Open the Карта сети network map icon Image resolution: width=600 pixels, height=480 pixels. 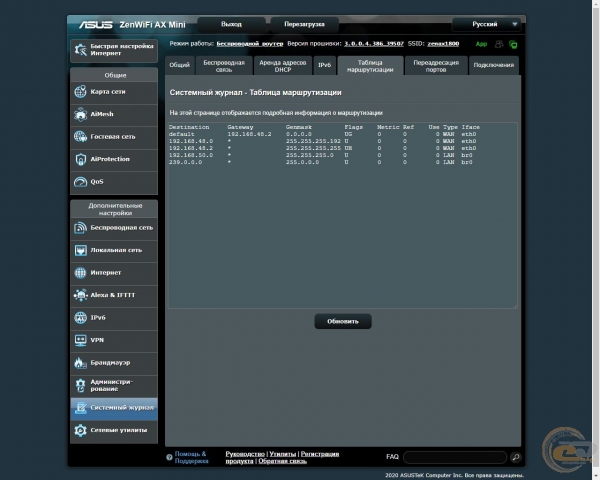coord(80,92)
